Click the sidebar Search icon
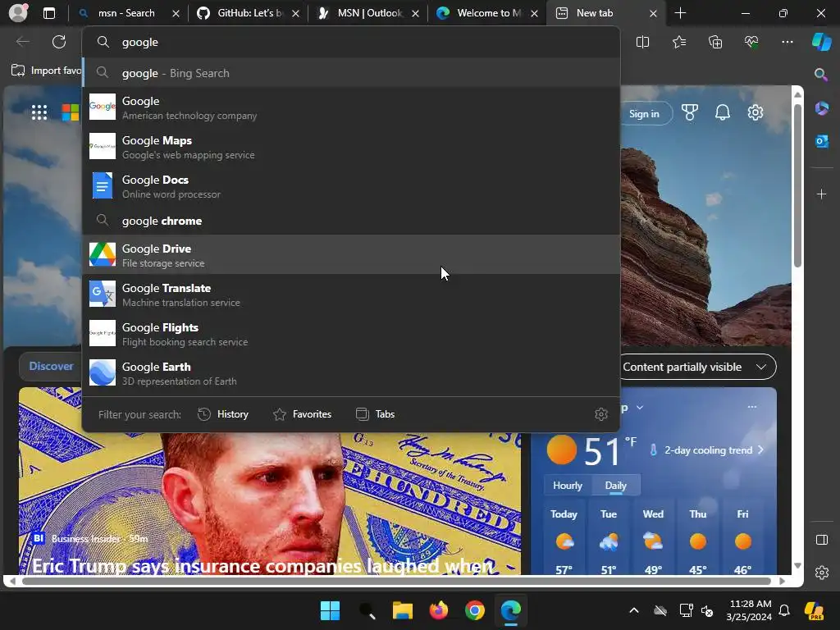 tap(821, 75)
